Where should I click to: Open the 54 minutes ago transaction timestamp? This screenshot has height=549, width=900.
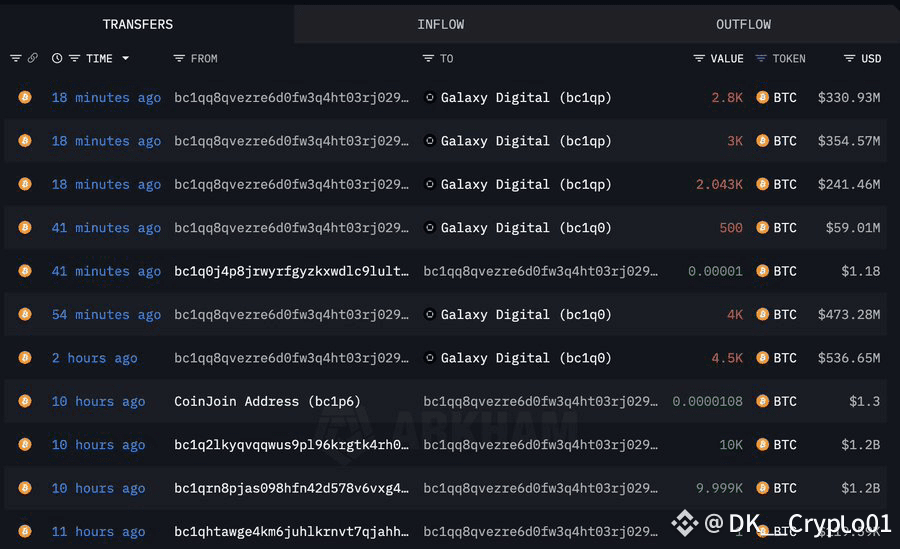click(106, 315)
